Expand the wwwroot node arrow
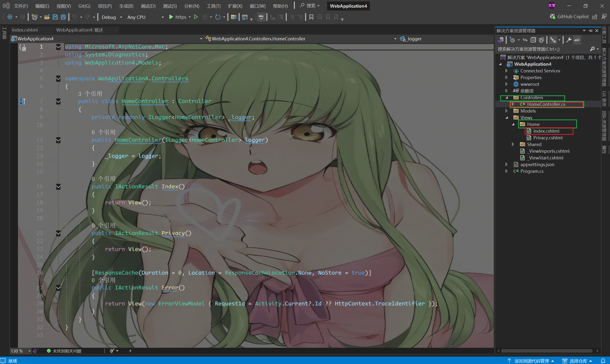This screenshot has height=364, width=610. (x=507, y=84)
